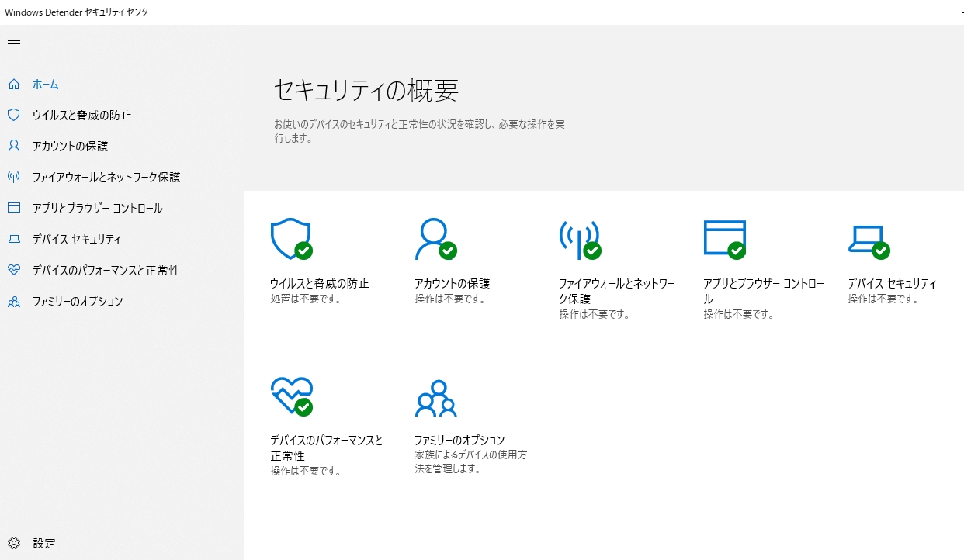This screenshot has width=964, height=560.
Task: Open the large device security laptop tile icon
Action: (x=869, y=241)
